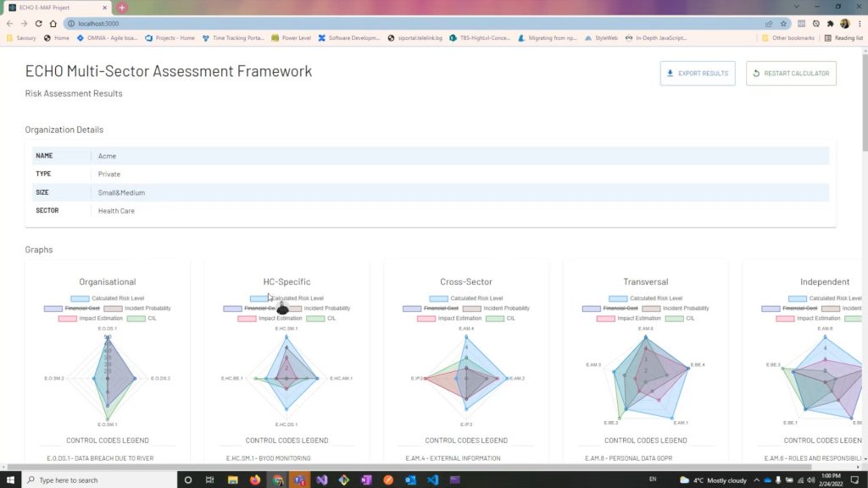Reload the page with the browser refresh icon
868x488 pixels.
point(38,24)
